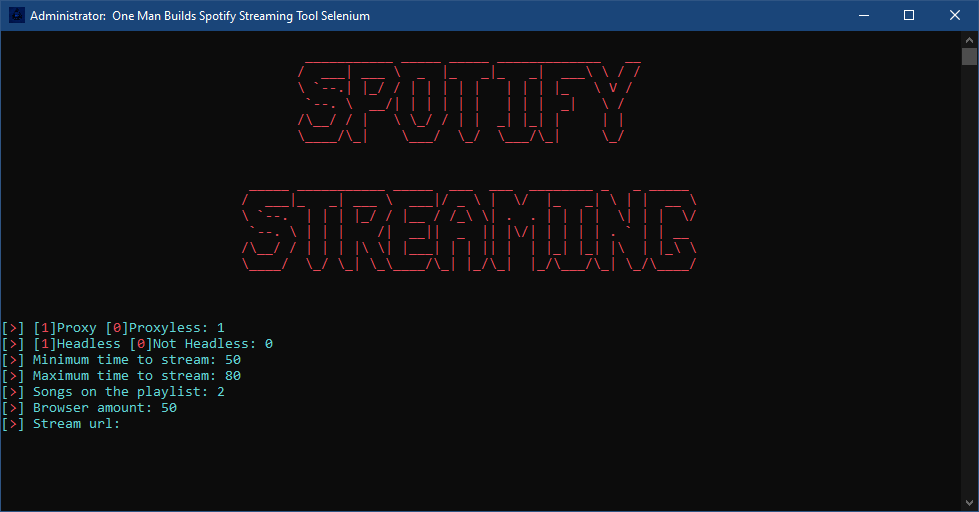This screenshot has width=979, height=512.
Task: Click the Proxy/Proxyless prompt line
Action: click(x=113, y=328)
